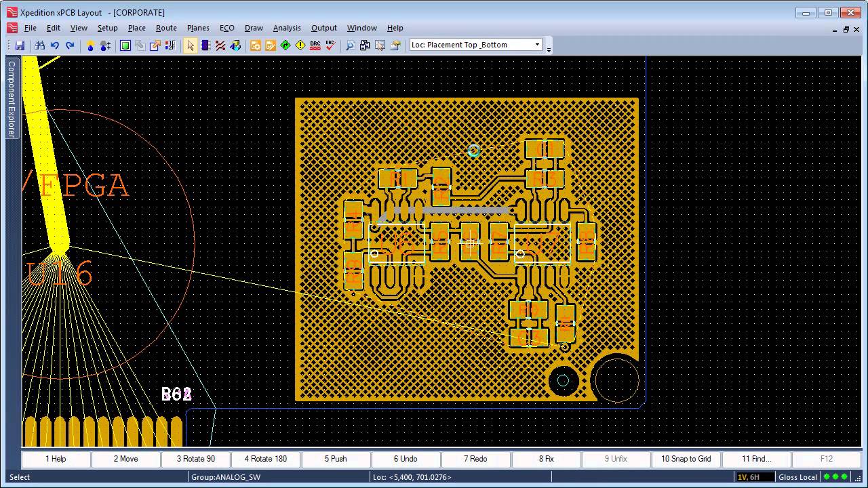Click the green diamond arrow icon

pyautogui.click(x=285, y=45)
